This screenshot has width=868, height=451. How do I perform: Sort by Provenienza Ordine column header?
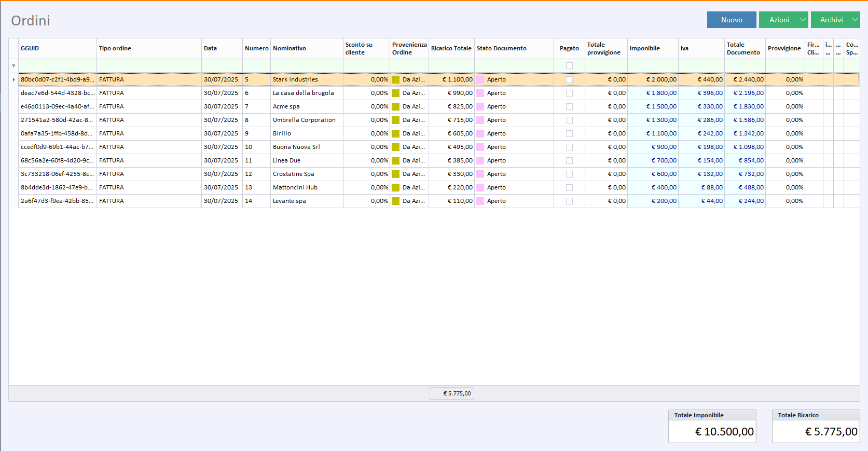(x=409, y=48)
